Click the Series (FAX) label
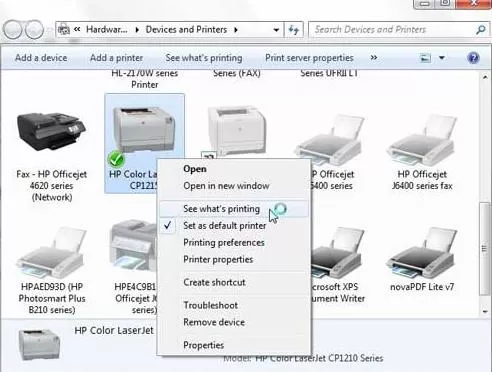492x372 pixels. [x=237, y=73]
